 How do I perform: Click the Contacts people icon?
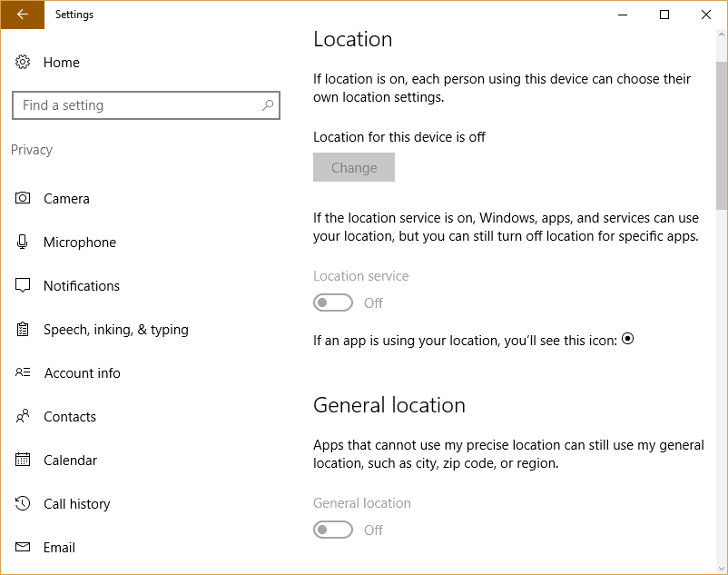[23, 416]
